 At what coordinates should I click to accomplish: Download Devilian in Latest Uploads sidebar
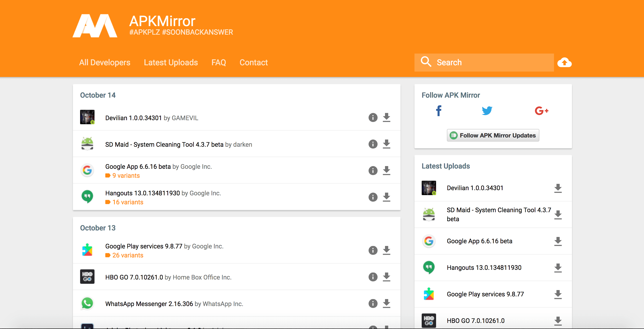click(558, 188)
